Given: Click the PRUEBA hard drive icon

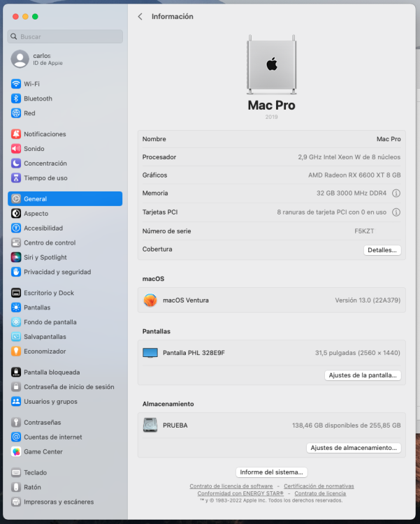Looking at the screenshot, I should click(150, 425).
